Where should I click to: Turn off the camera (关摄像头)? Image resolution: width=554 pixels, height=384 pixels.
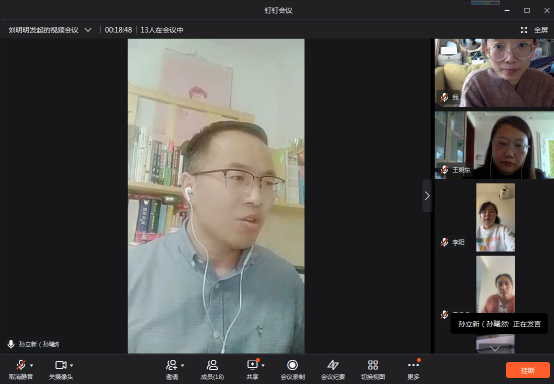click(61, 370)
